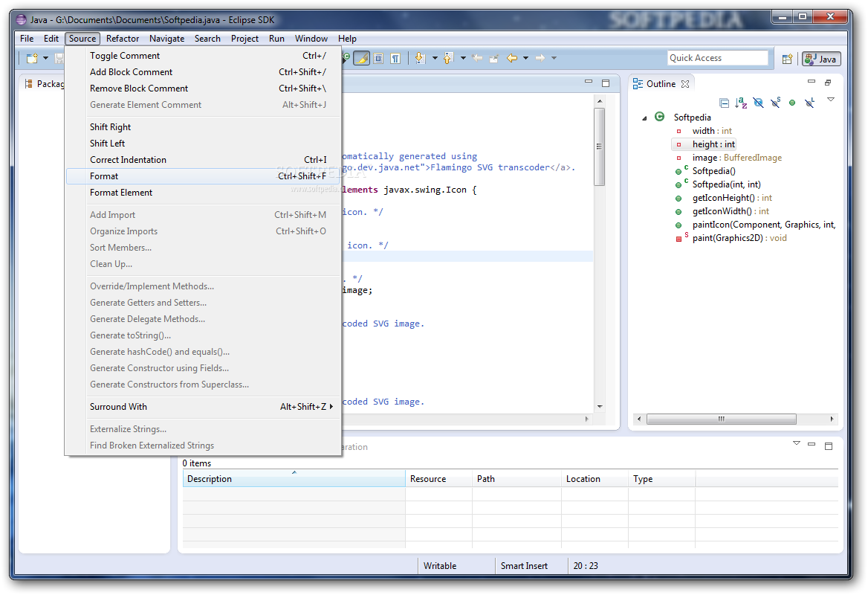The height and width of the screenshot is (595, 868).
Task: Toggle Hide Non-Public Members in Outline
Action: pyautogui.click(x=792, y=103)
